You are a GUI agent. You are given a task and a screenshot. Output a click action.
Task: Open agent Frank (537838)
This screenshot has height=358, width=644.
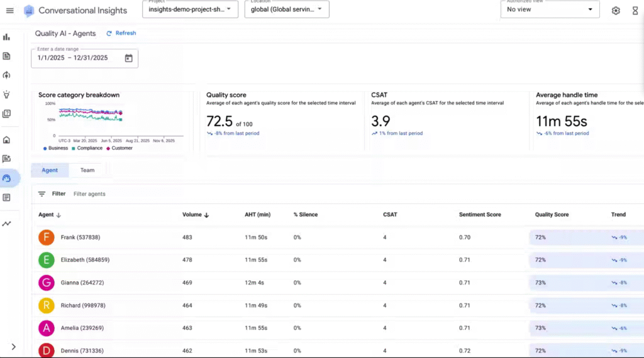click(x=80, y=237)
